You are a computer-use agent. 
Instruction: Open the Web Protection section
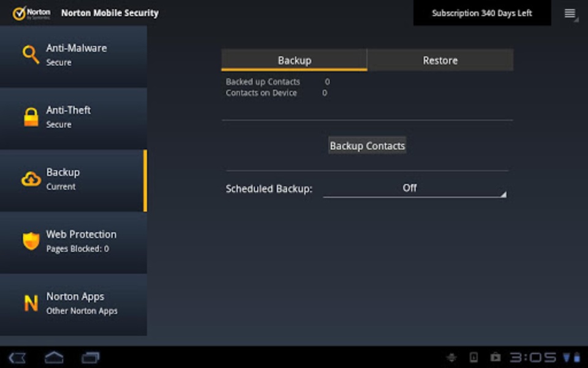(x=81, y=241)
